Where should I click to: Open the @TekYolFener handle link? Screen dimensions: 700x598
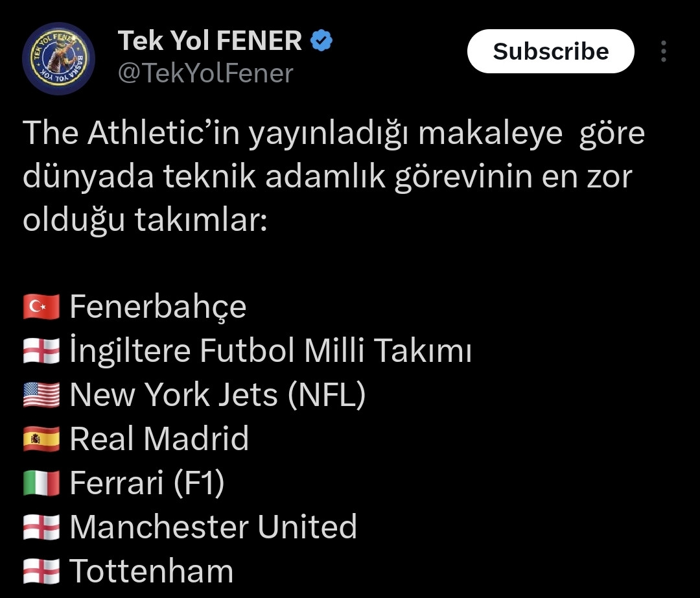(205, 73)
